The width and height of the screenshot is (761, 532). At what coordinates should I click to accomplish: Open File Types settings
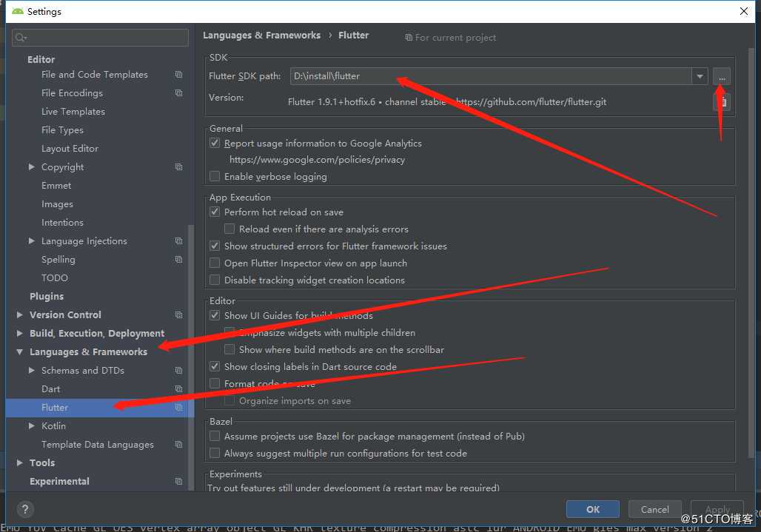(x=63, y=130)
